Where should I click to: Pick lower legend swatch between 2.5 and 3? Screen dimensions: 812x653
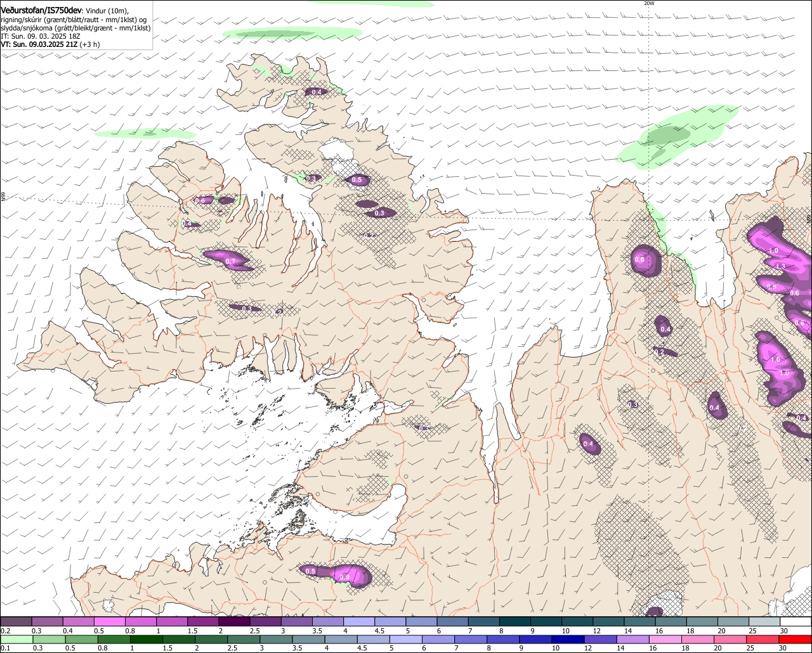(244, 639)
